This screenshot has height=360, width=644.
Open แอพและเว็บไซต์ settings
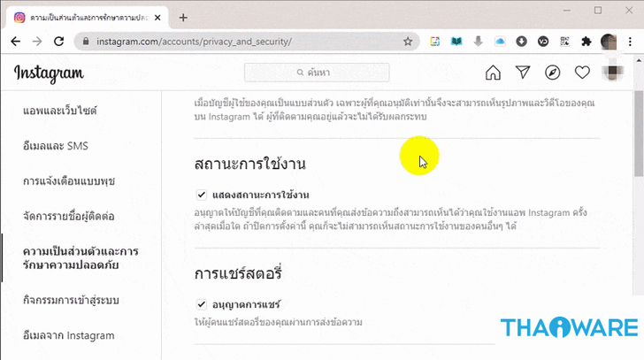tap(60, 111)
